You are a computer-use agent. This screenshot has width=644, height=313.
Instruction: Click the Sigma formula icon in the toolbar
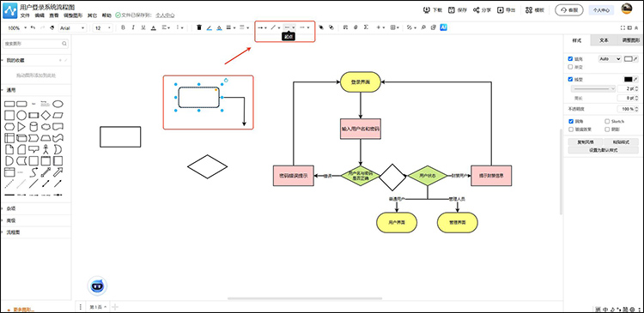click(366, 27)
